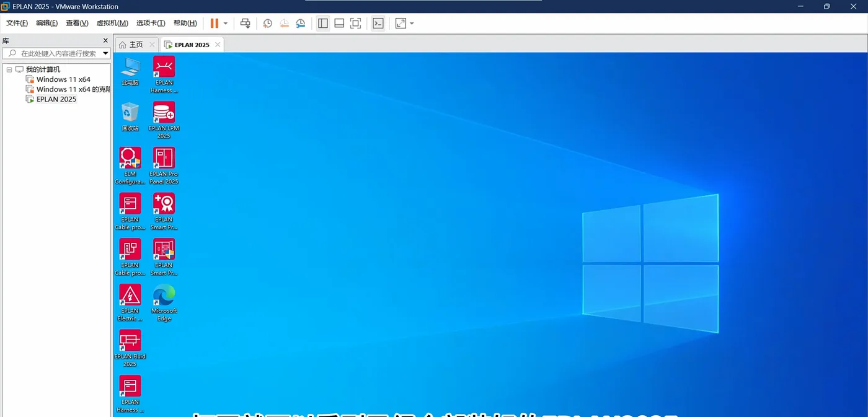Image resolution: width=868 pixels, height=417 pixels.
Task: Select the EPLAN LPM 2025 shortcut
Action: (164, 120)
